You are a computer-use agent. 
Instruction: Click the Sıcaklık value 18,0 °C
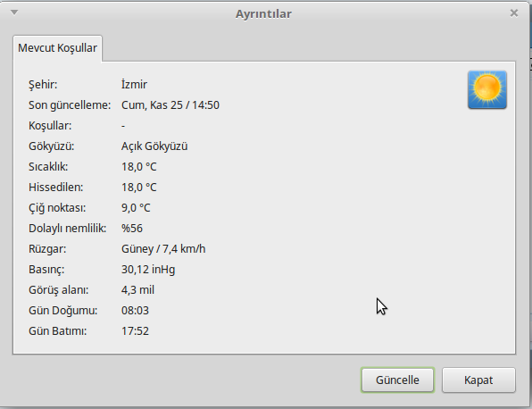139,167
